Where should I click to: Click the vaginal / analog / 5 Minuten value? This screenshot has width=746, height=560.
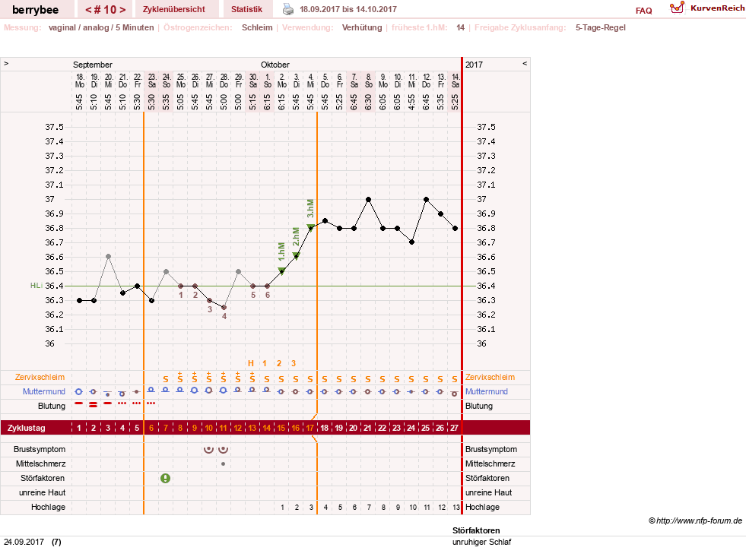(101, 27)
